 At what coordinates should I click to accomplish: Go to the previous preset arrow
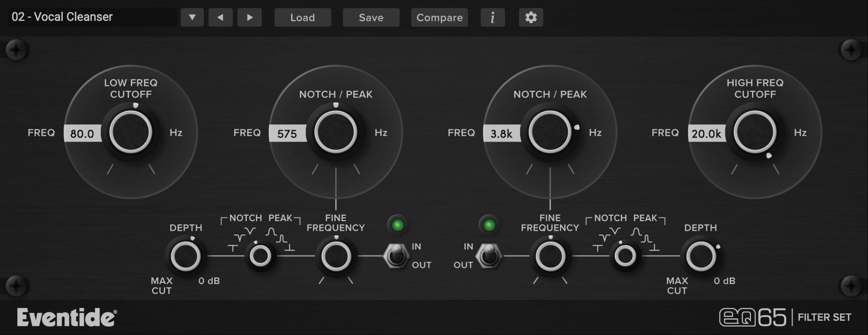point(220,17)
